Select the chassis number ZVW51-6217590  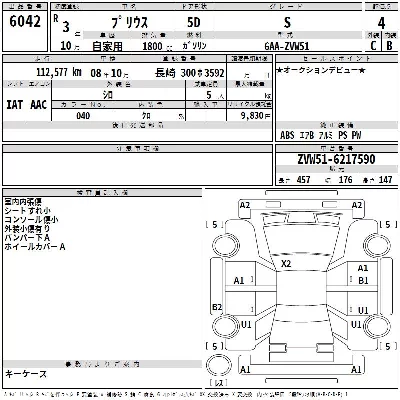coord(336,159)
